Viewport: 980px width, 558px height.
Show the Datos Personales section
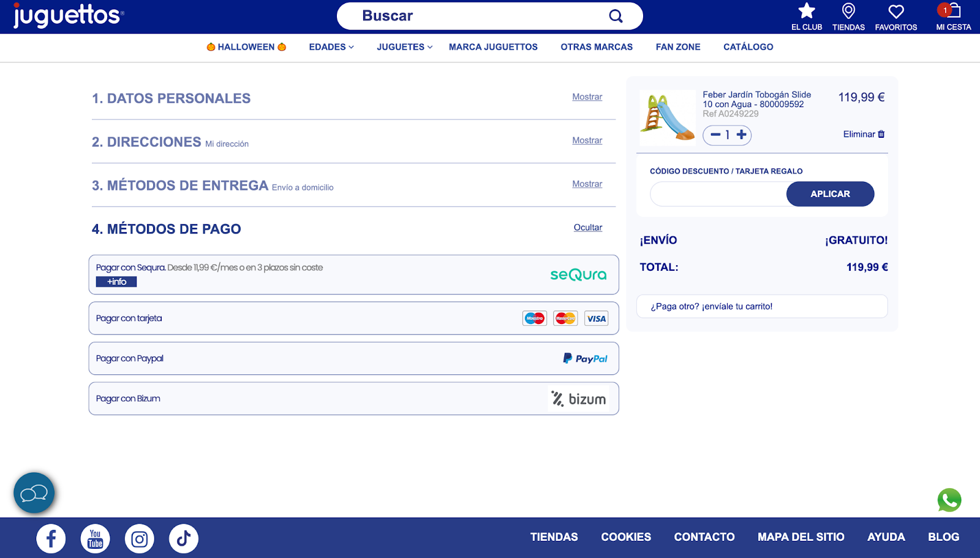click(587, 97)
